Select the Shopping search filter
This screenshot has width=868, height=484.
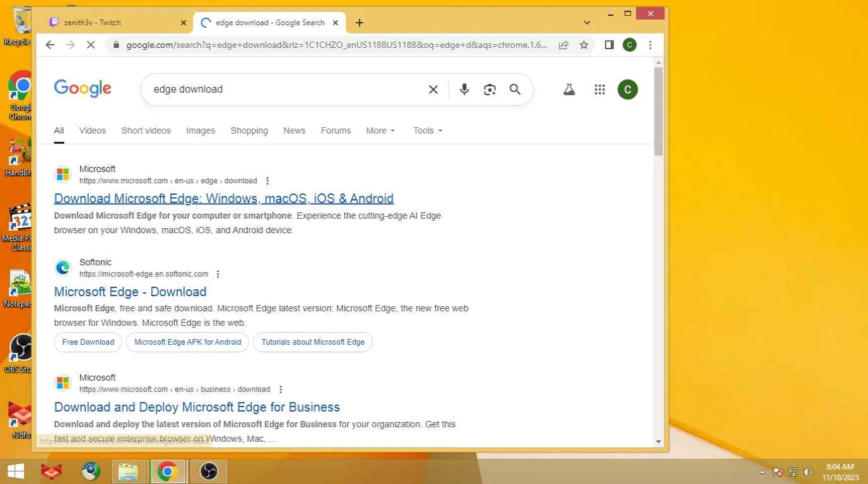pos(249,130)
